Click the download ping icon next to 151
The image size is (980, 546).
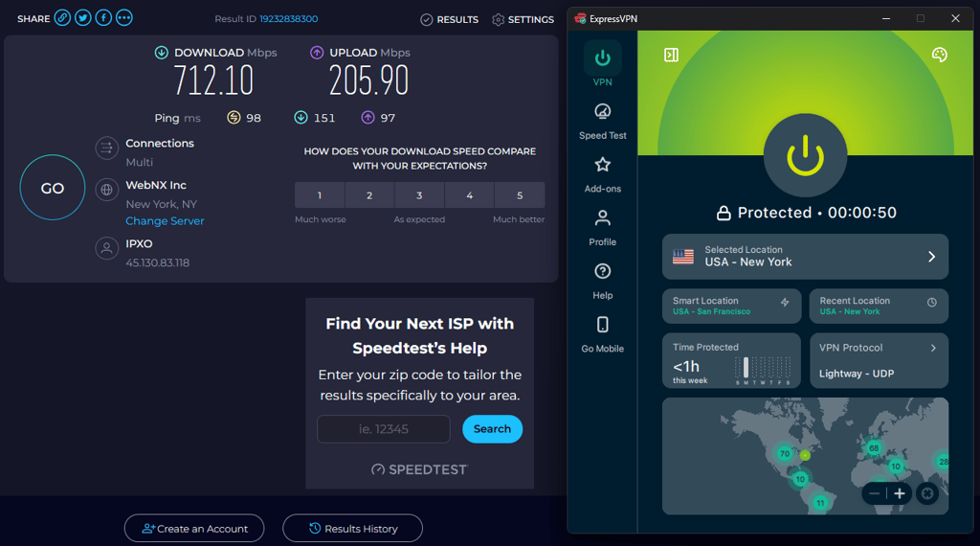(x=301, y=118)
